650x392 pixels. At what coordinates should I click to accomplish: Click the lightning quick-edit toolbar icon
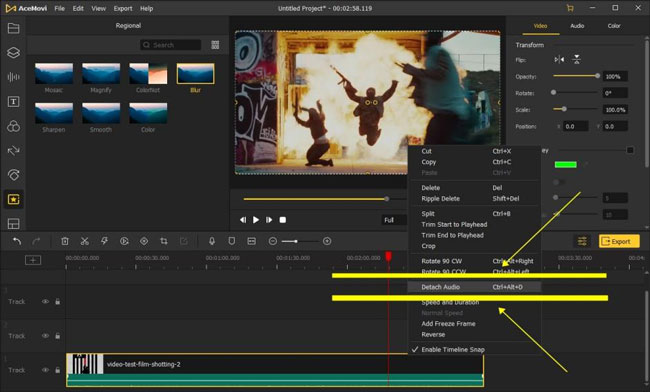pos(104,241)
